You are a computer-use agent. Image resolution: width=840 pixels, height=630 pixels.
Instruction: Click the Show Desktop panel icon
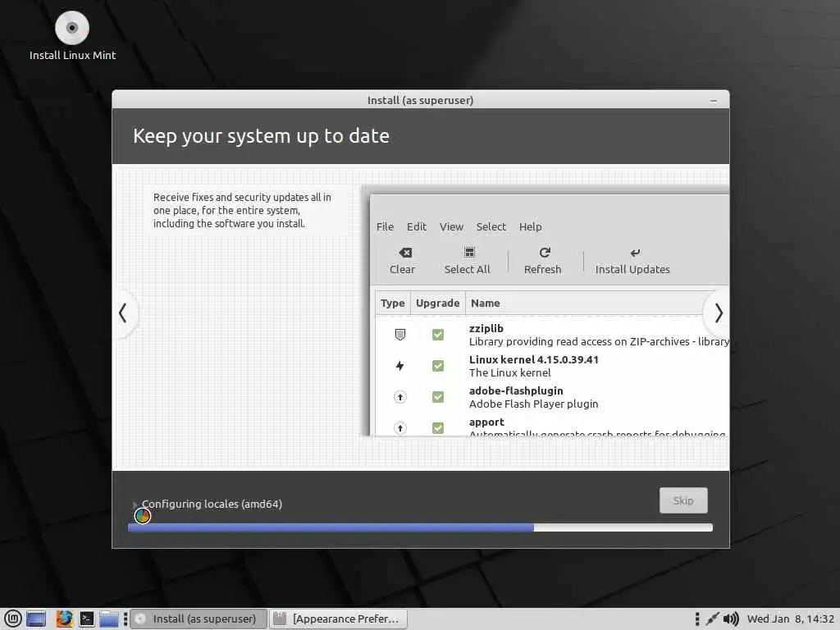click(36, 619)
